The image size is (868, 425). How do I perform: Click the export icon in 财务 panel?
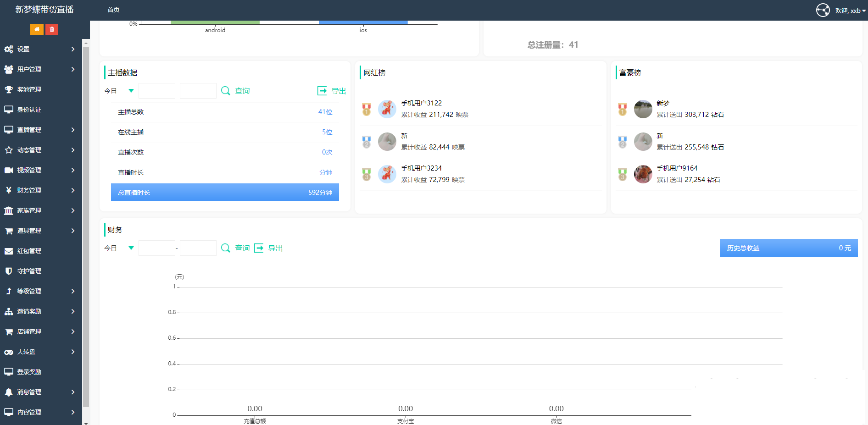coord(259,248)
